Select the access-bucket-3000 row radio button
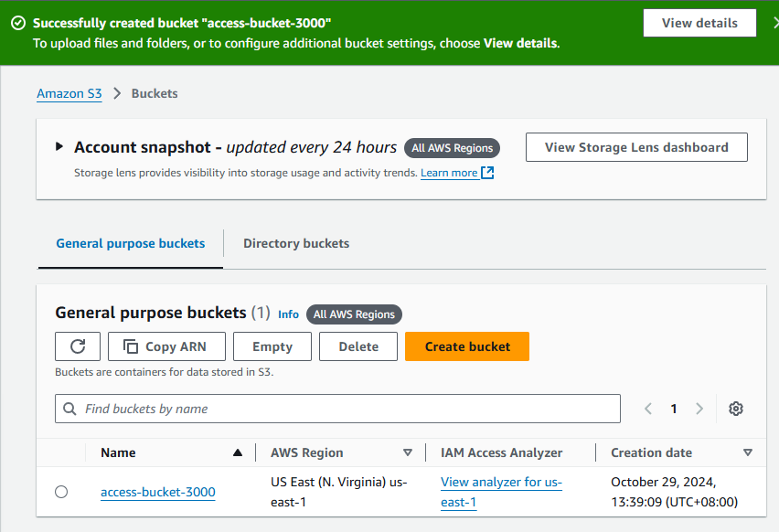 (61, 491)
